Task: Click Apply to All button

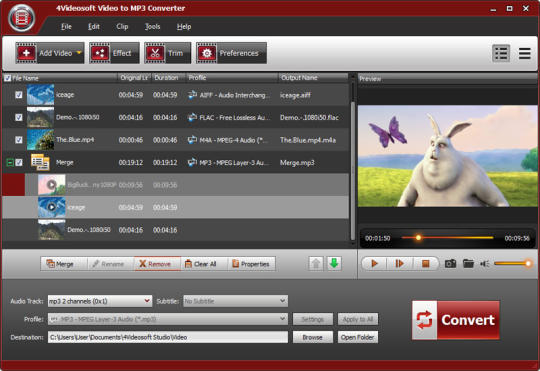Action: click(358, 319)
